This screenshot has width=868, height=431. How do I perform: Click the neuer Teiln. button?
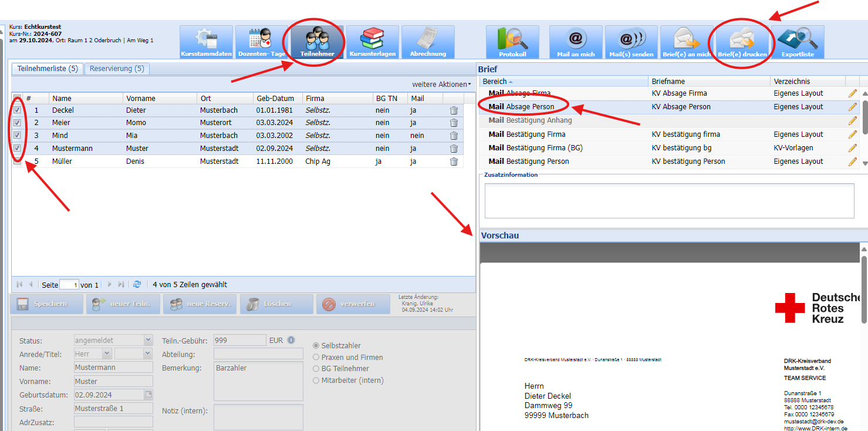click(x=122, y=304)
